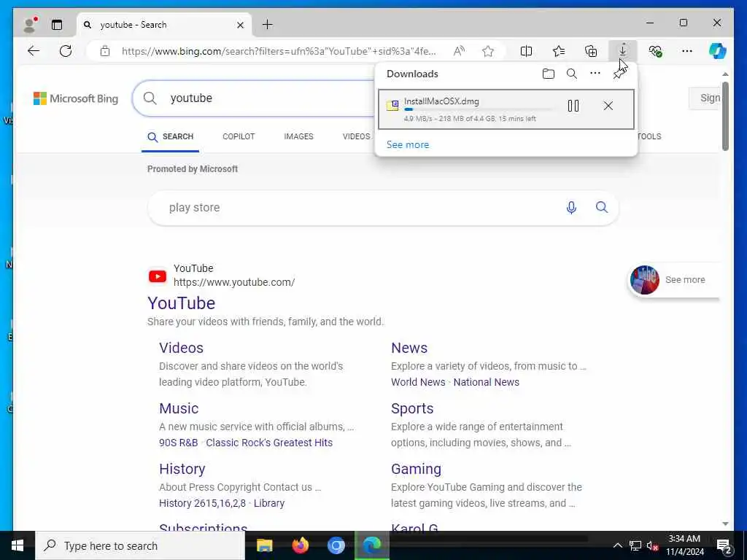Close the youtube - Search tab

pos(241,25)
